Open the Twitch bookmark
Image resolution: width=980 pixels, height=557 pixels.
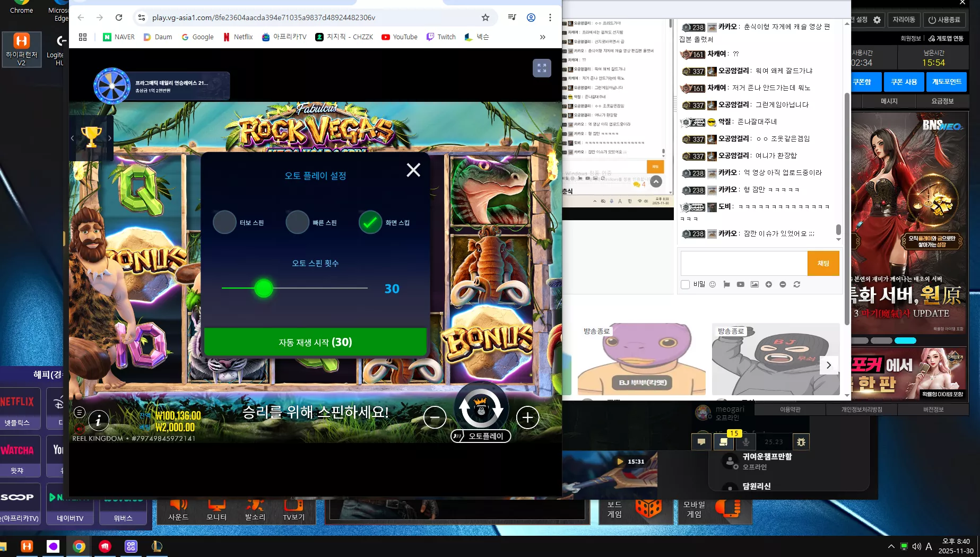[x=441, y=37]
